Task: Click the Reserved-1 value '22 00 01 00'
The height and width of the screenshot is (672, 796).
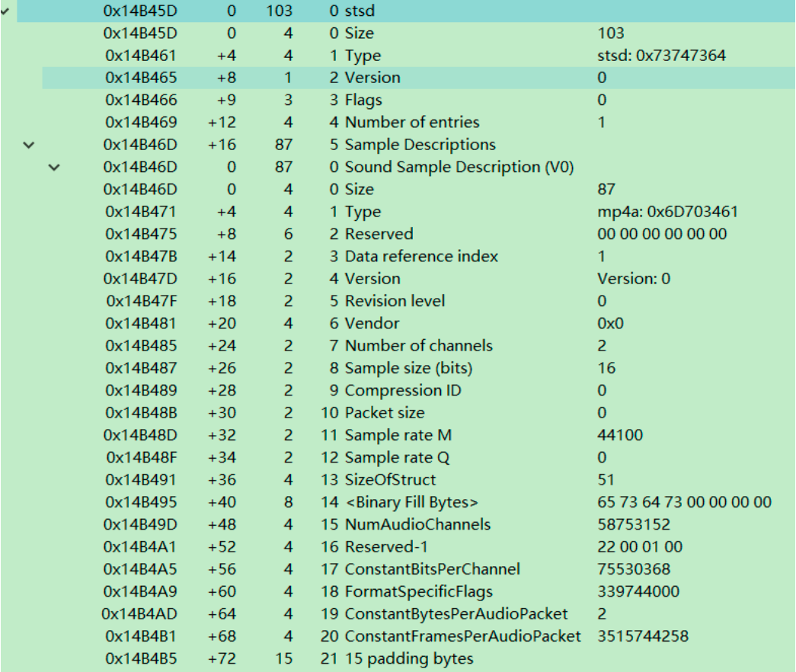Action: tap(640, 547)
